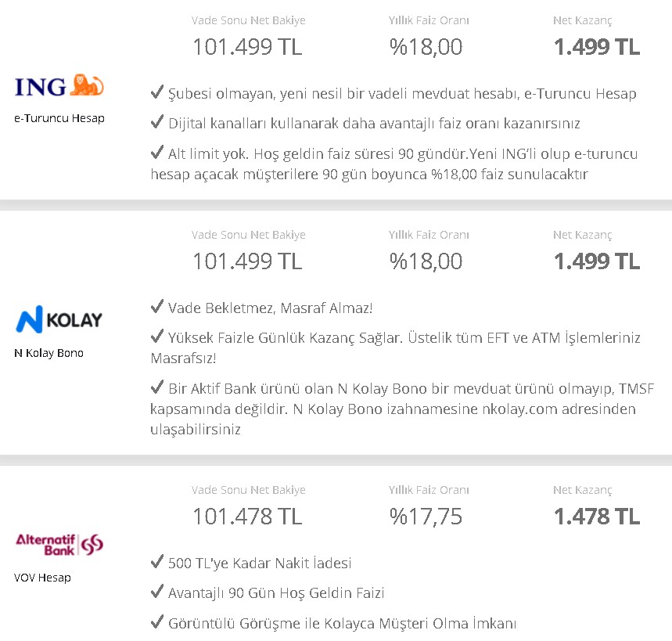
Task: Click checkmark beside 'Şubesi olmayan' feature
Action: [x=157, y=92]
